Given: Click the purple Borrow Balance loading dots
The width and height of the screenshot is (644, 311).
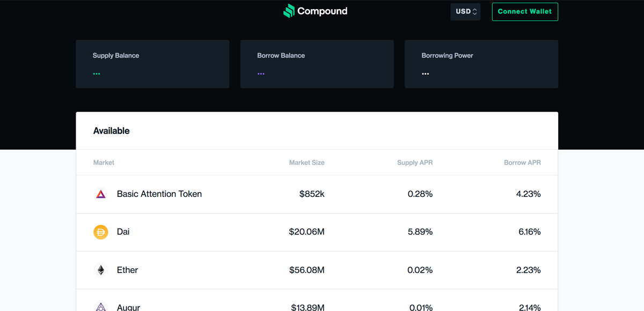Looking at the screenshot, I should [x=261, y=74].
